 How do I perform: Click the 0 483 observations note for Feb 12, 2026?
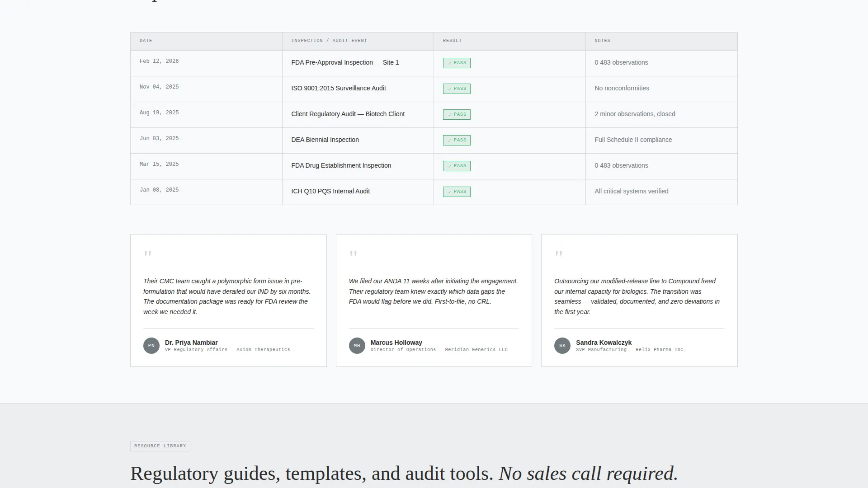[x=621, y=62]
